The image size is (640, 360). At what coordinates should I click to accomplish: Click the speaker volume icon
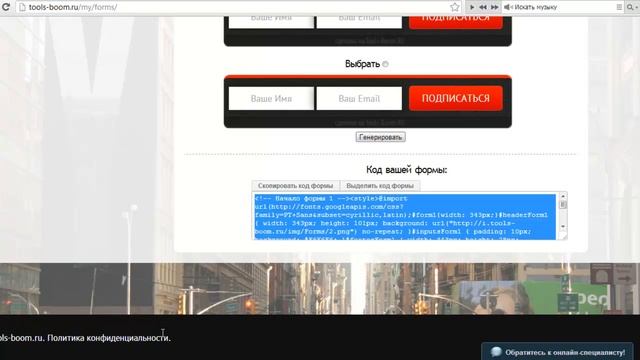tap(508, 7)
